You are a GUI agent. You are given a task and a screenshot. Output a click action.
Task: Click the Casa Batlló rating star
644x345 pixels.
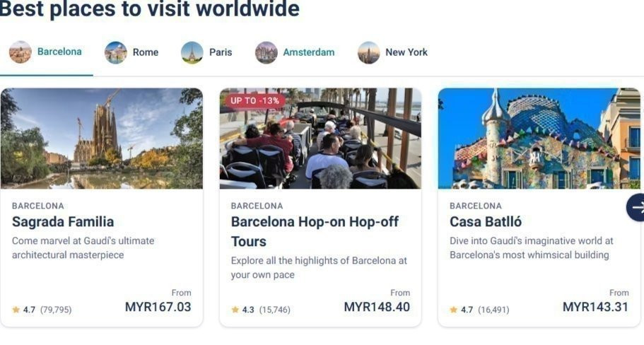454,310
